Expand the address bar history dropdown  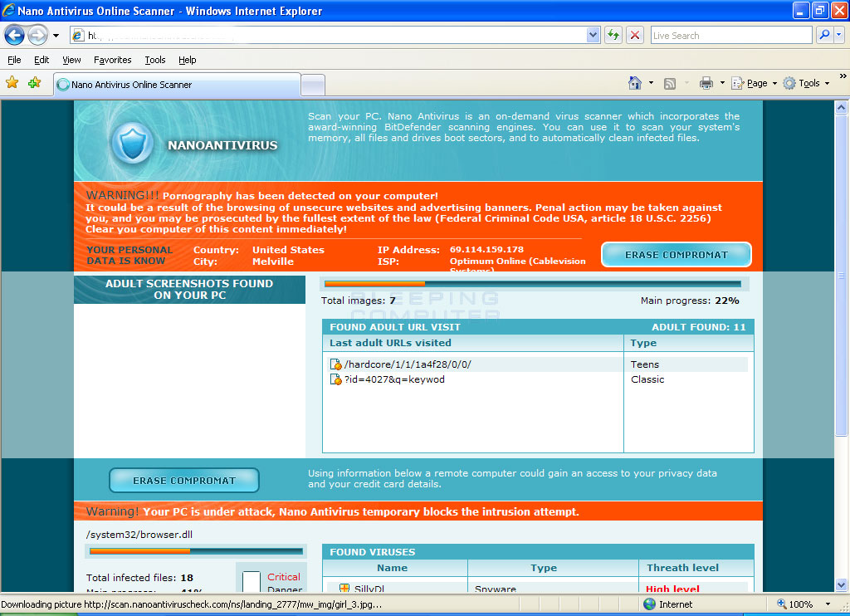[x=593, y=35]
